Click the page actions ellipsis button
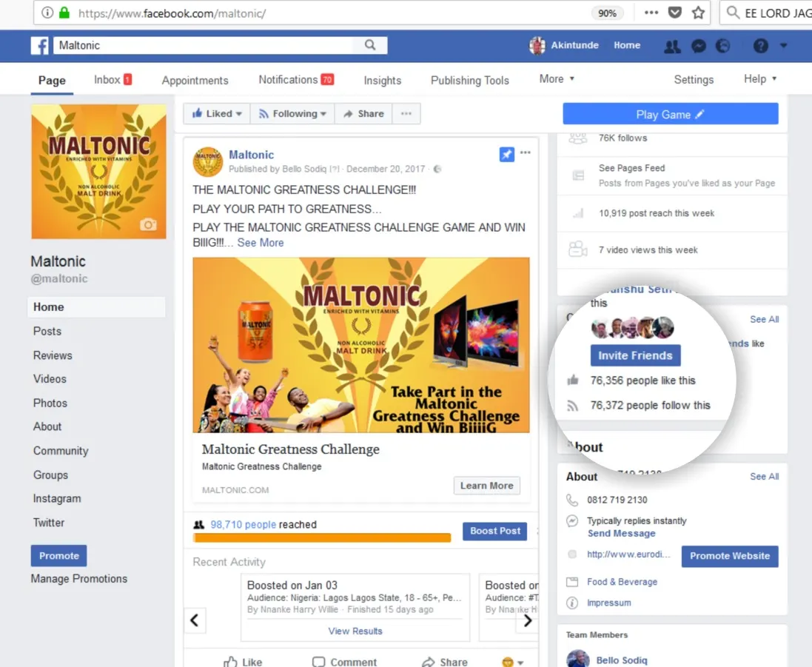The width and height of the screenshot is (812, 667). pyautogui.click(x=406, y=114)
